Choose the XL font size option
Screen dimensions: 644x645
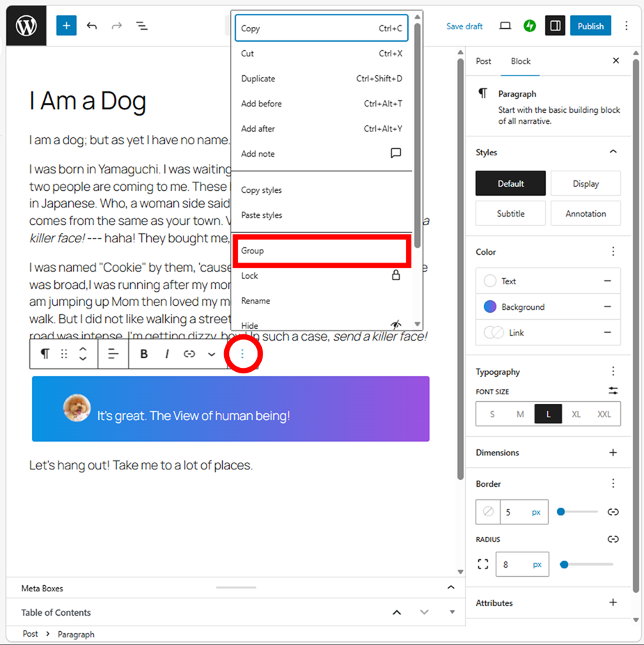[x=576, y=414]
